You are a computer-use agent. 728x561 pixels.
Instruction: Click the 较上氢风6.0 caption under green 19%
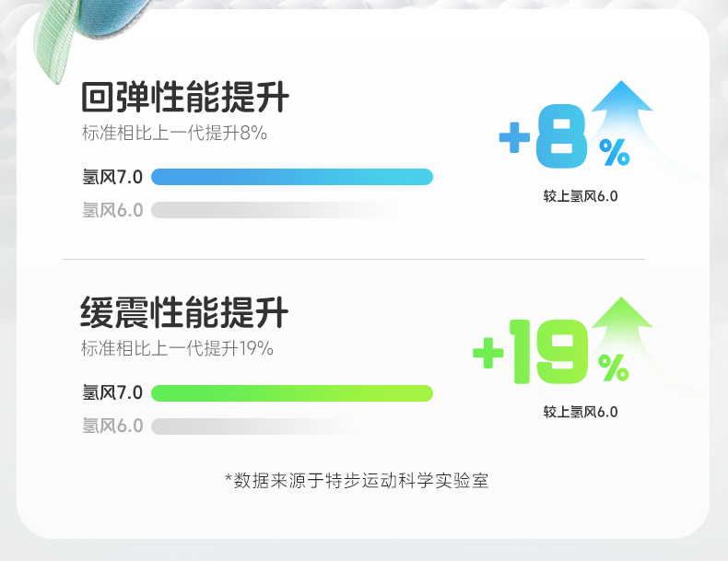581,412
